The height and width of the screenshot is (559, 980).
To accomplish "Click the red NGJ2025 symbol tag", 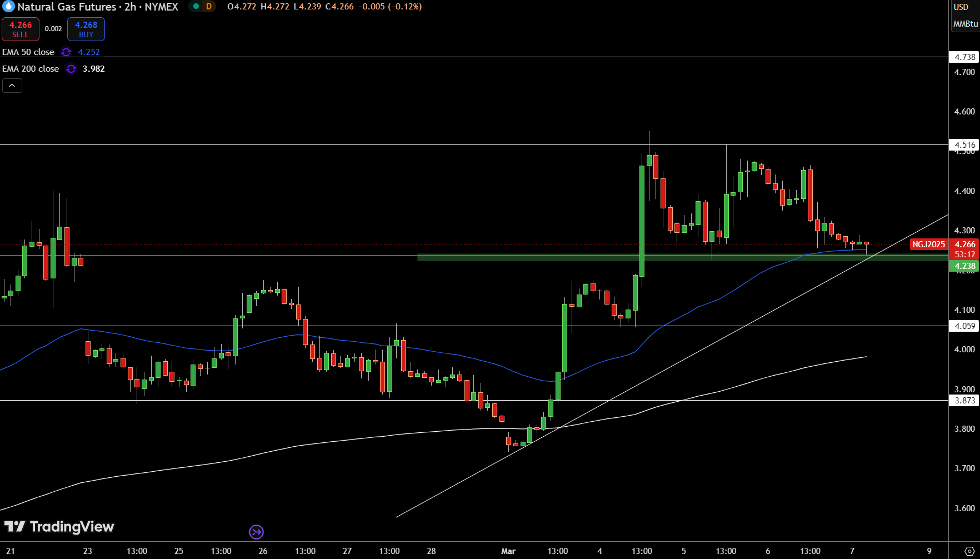I will click(929, 244).
